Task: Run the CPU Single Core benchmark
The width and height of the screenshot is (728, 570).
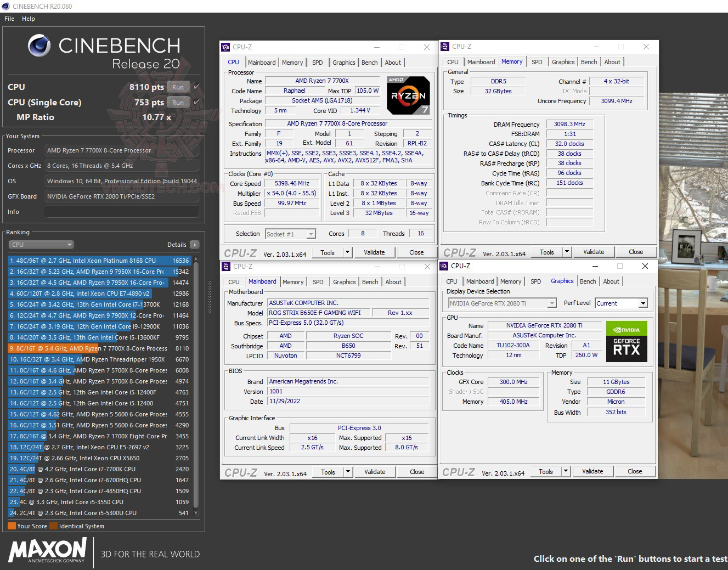Action: click(178, 102)
